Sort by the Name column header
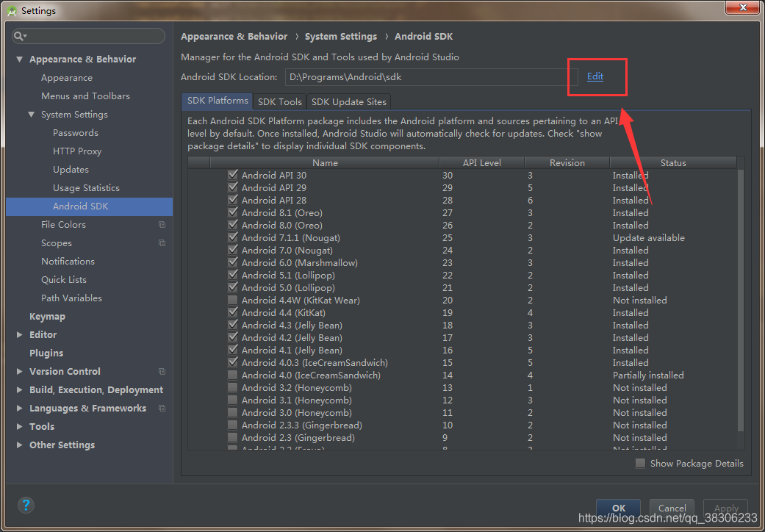The height and width of the screenshot is (532, 765). click(x=325, y=163)
